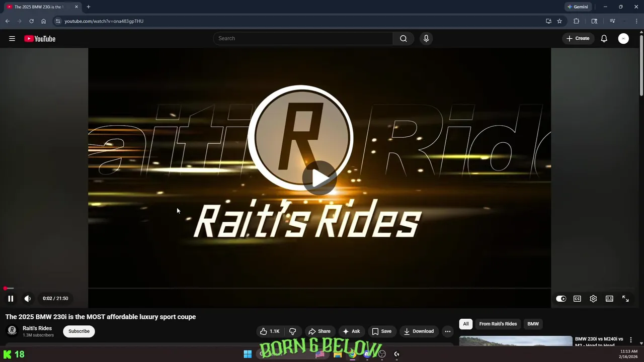
Task: Click the URL in the address bar
Action: point(104,21)
